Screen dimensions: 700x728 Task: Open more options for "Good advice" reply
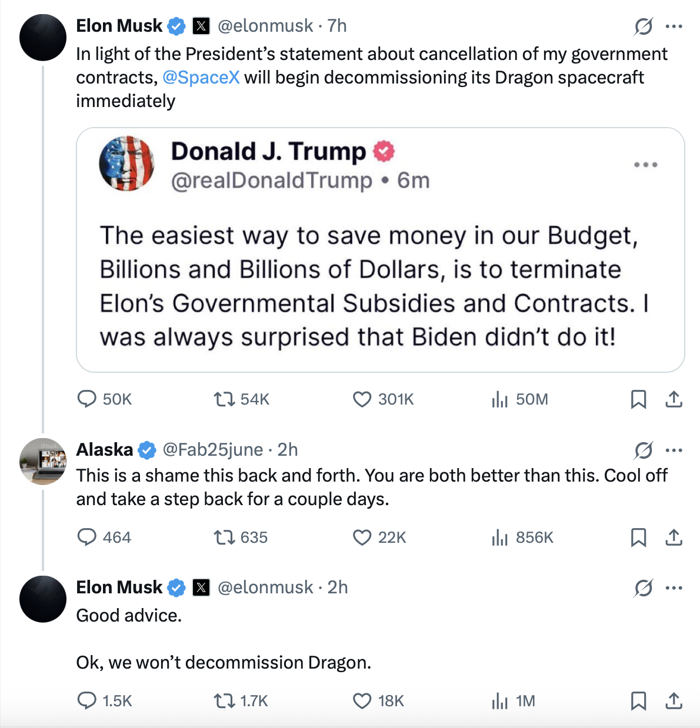point(674,587)
